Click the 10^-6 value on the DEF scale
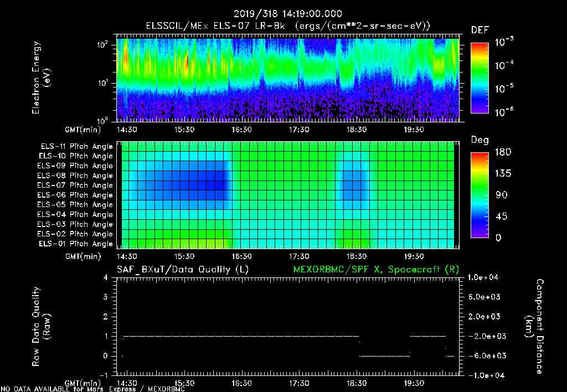The height and width of the screenshot is (392, 567). 504,112
